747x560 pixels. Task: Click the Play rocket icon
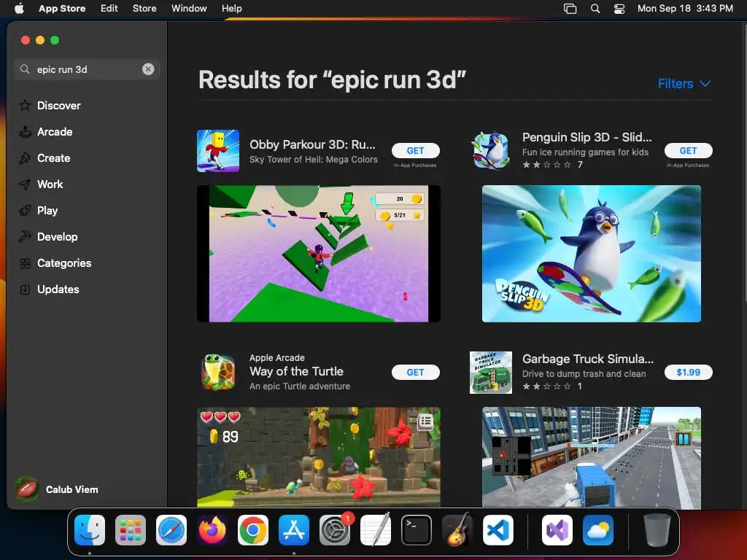tap(25, 211)
